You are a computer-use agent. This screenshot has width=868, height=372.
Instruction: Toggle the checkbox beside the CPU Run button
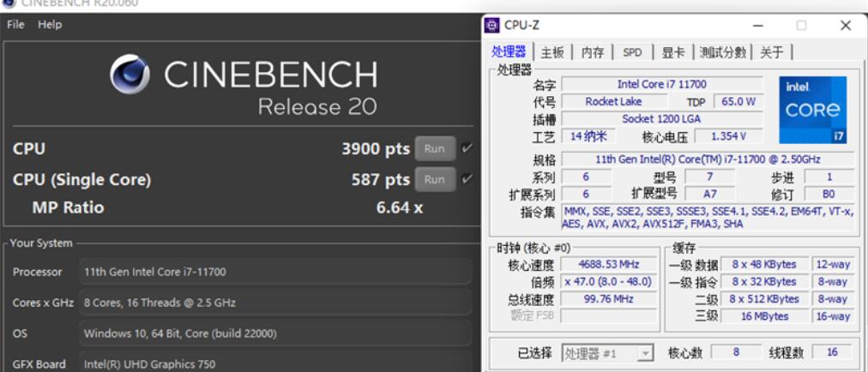coord(467,148)
